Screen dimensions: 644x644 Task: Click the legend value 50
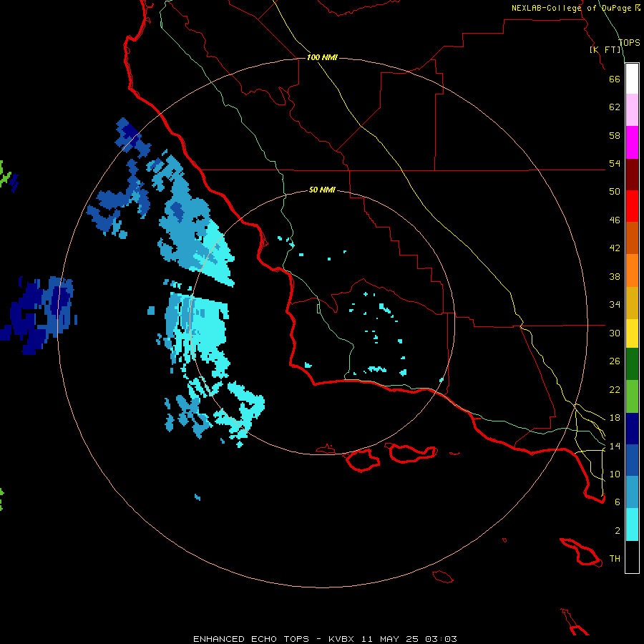pos(615,191)
